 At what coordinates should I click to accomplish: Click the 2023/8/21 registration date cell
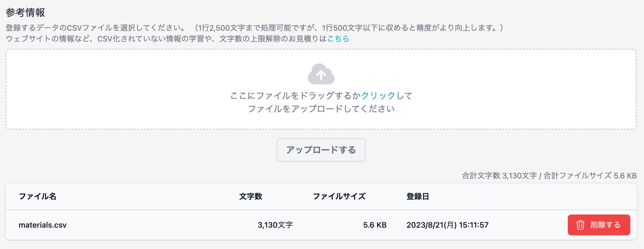[447, 225]
